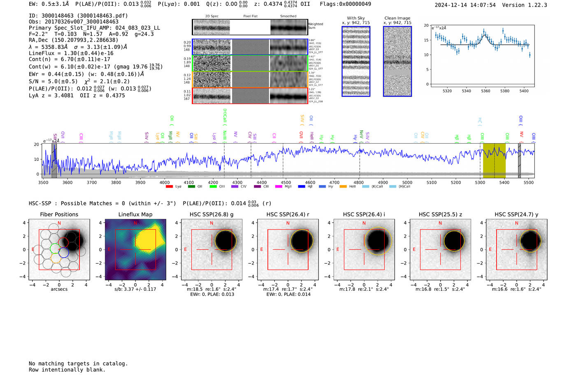Click the LineFlux = 1.30(±0.44)e-16 value

(71, 53)
